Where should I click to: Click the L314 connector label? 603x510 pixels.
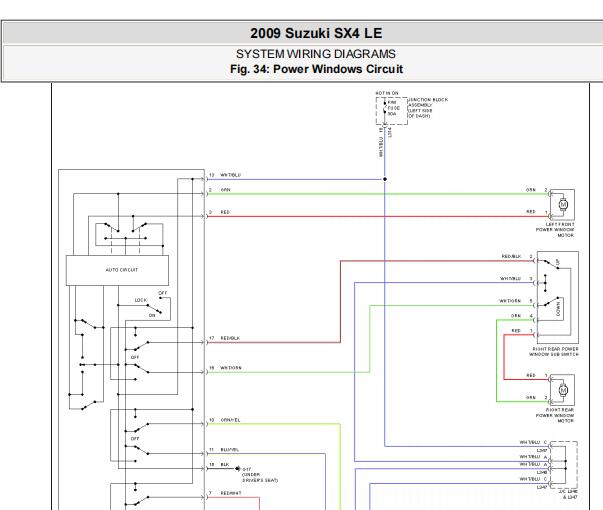(390, 133)
